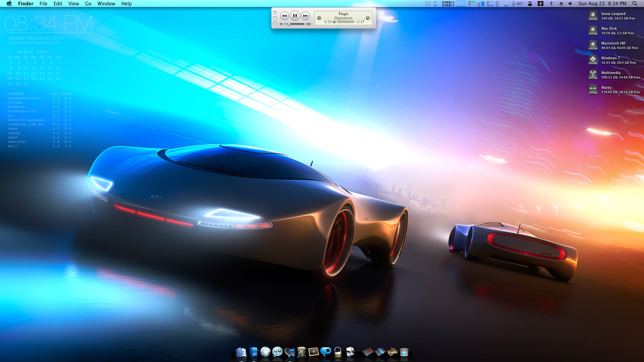Click the HD meter menu bar item
Screen dimensions: 644x362
tap(481, 4)
